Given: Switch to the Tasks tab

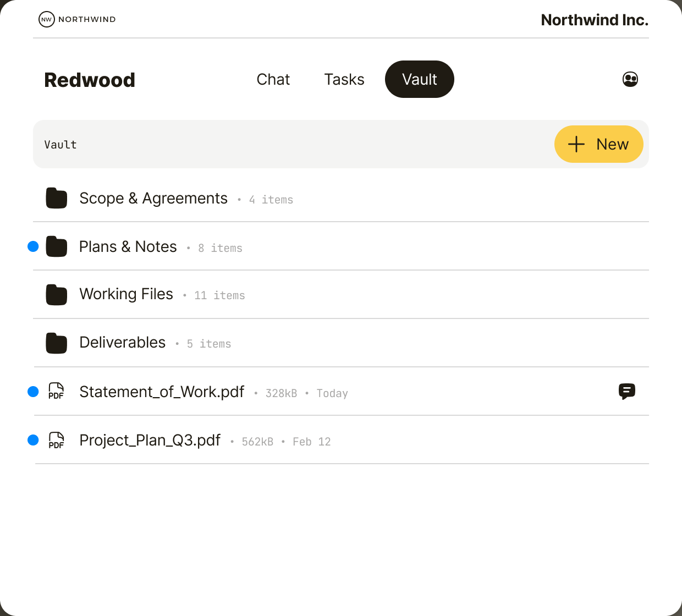Looking at the screenshot, I should coord(344,79).
